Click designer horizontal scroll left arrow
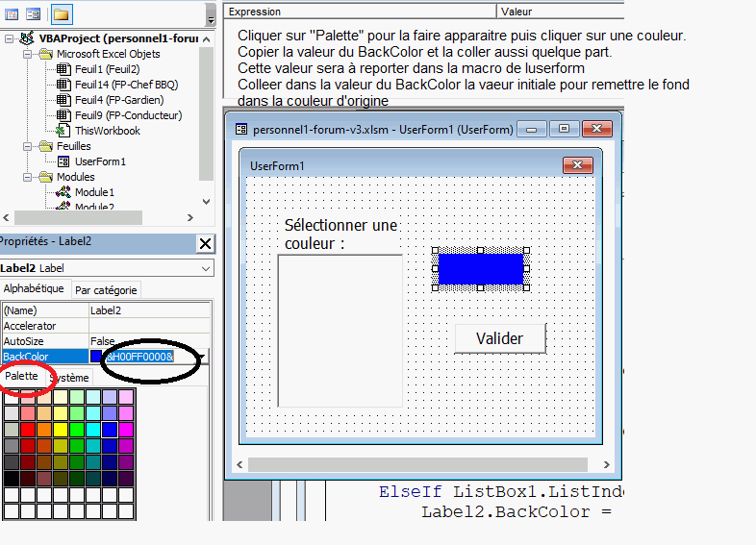This screenshot has height=545, width=756. tap(239, 464)
